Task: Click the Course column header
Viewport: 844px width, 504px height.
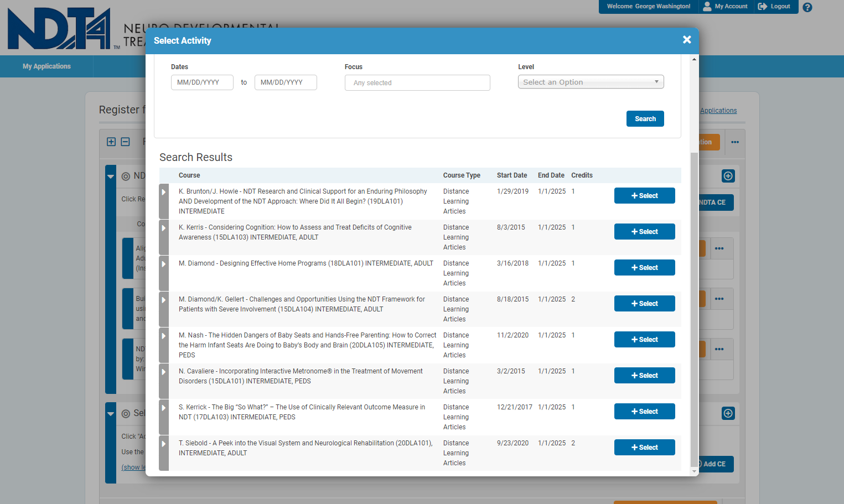Action: (x=189, y=175)
